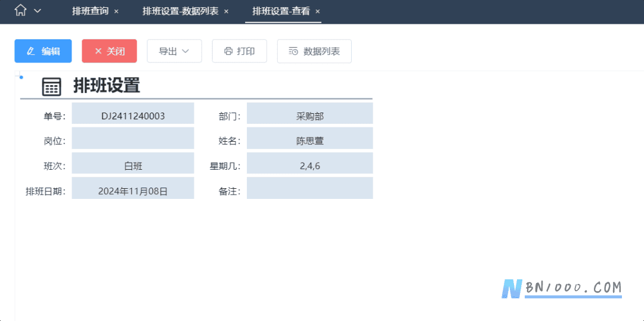
Task: Open the home icon in top bar
Action: coord(20,11)
